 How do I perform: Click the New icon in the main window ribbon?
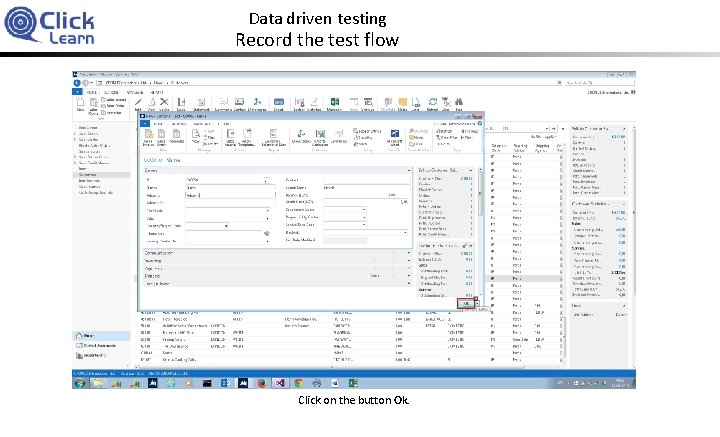[x=80, y=104]
